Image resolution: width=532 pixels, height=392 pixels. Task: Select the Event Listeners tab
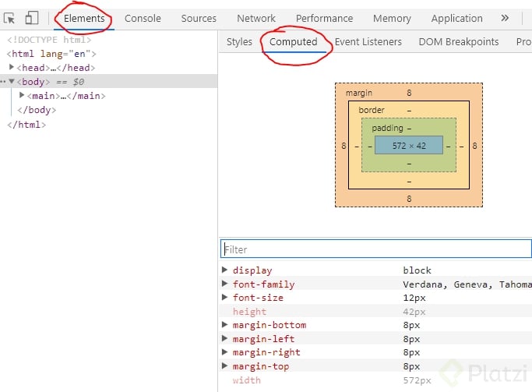pyautogui.click(x=368, y=42)
